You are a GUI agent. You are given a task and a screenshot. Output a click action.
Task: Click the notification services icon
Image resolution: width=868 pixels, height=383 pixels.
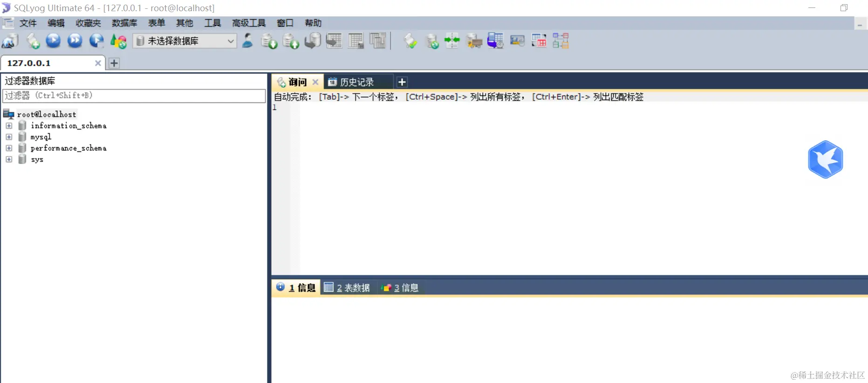coord(517,41)
